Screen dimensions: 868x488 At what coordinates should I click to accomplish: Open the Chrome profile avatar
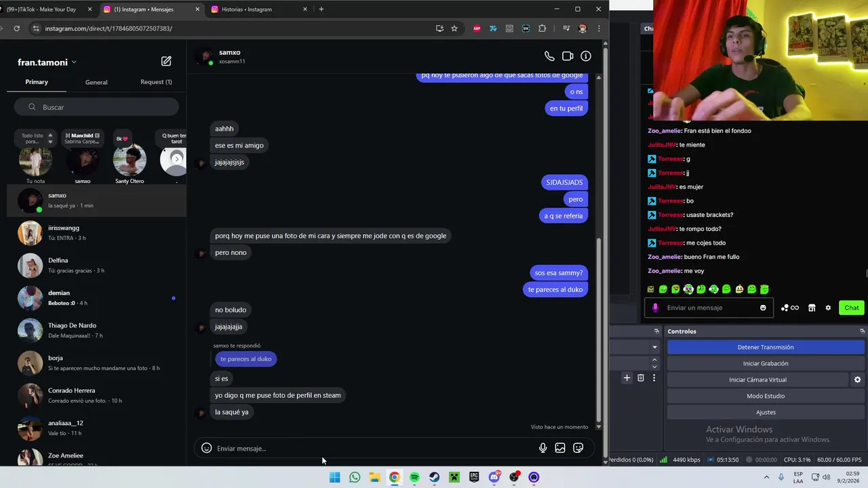coord(583,28)
